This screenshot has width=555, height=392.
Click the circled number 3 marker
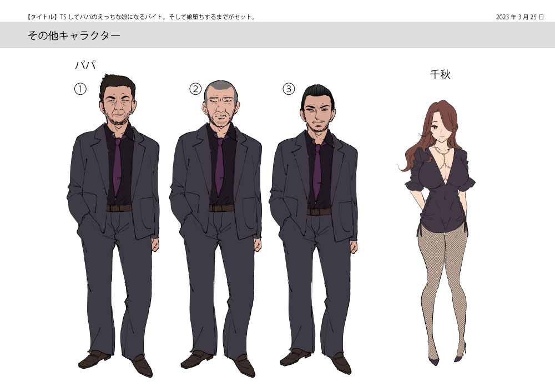coord(288,89)
